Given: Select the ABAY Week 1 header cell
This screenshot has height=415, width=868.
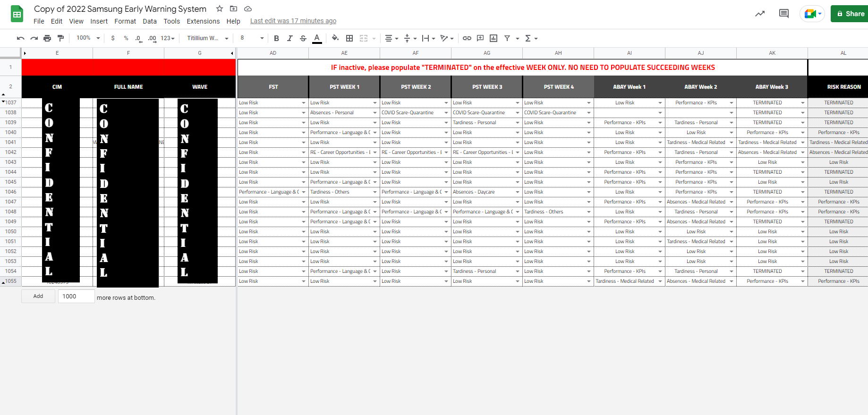Looking at the screenshot, I should pyautogui.click(x=629, y=87).
